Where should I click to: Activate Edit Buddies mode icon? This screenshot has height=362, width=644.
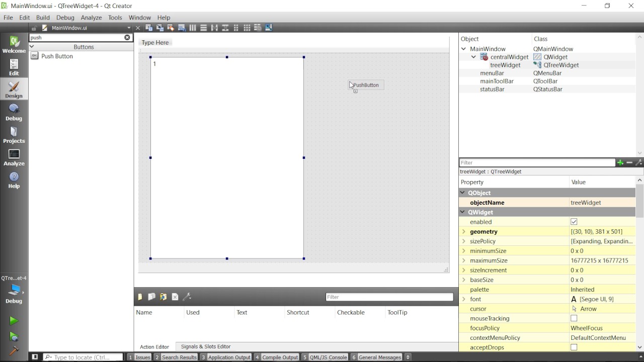[x=171, y=28]
